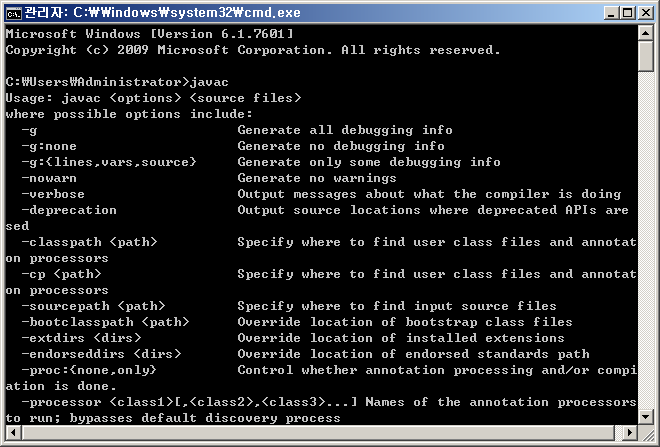
Task: Click the '-cp <path>' option text
Action: [61, 274]
